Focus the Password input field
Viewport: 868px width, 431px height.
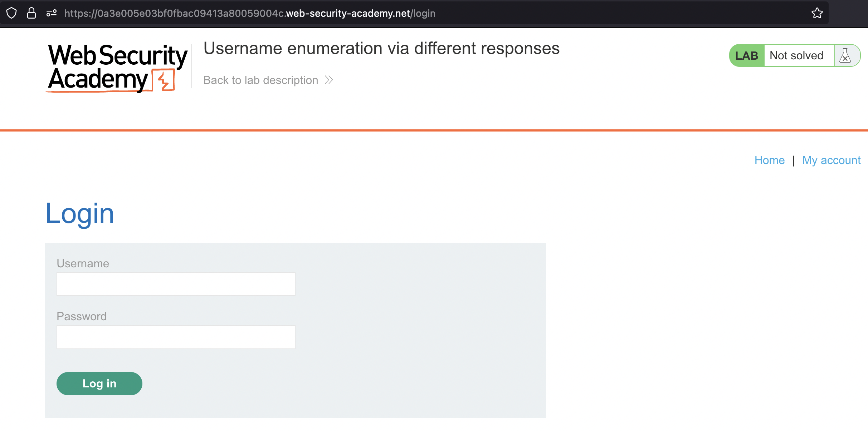click(176, 337)
